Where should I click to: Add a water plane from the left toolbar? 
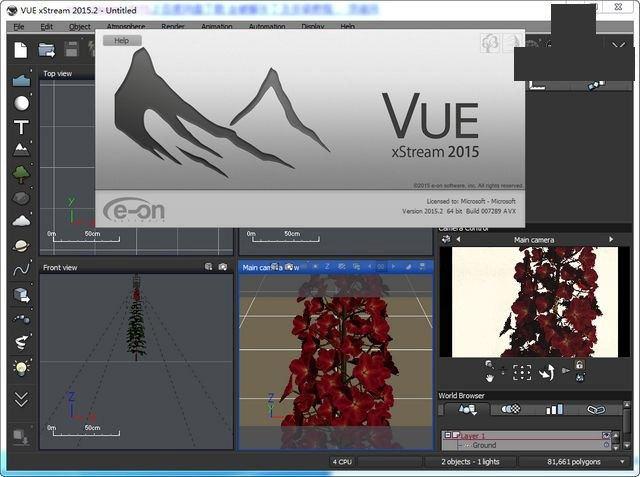coord(21,80)
